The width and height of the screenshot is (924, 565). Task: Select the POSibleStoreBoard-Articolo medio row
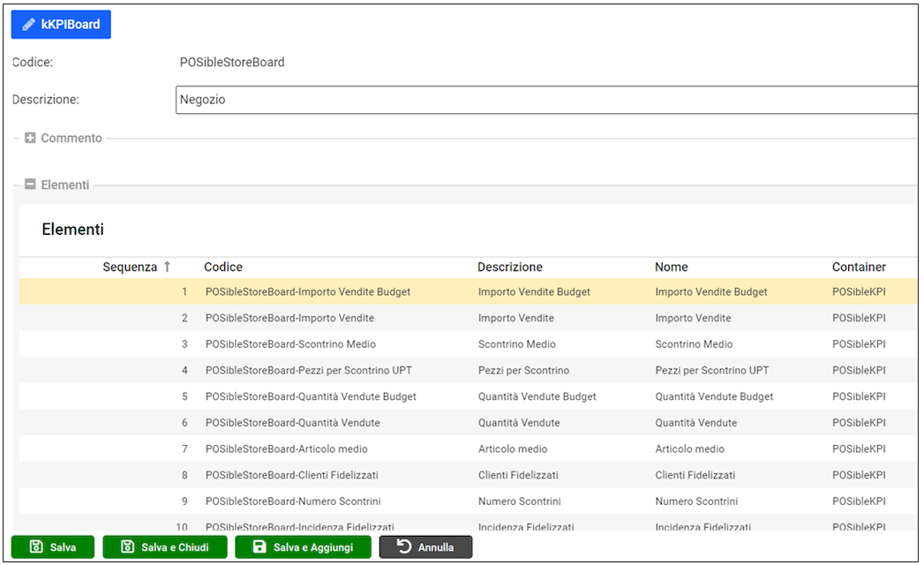[x=286, y=449]
